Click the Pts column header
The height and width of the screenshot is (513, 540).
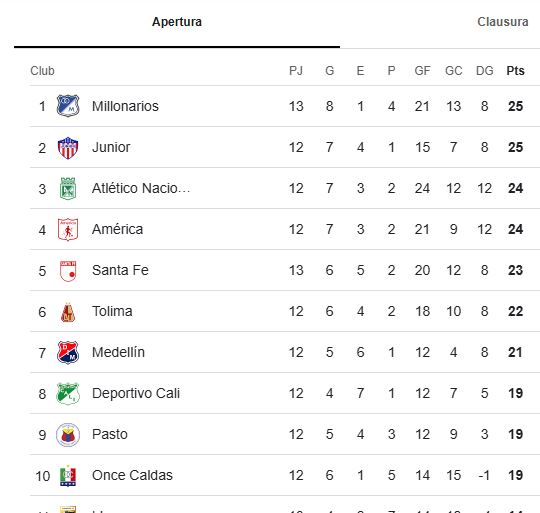click(x=515, y=71)
